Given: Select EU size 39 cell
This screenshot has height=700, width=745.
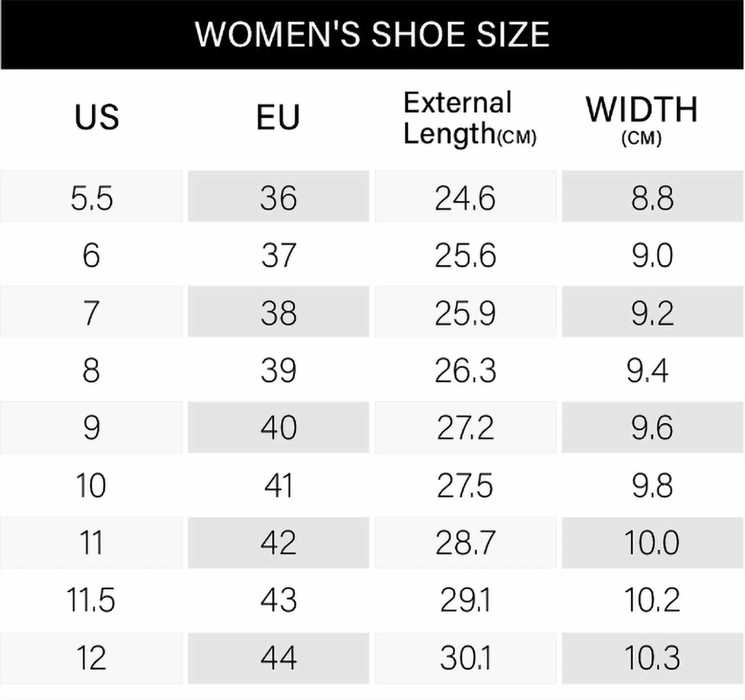Looking at the screenshot, I should click(279, 370).
